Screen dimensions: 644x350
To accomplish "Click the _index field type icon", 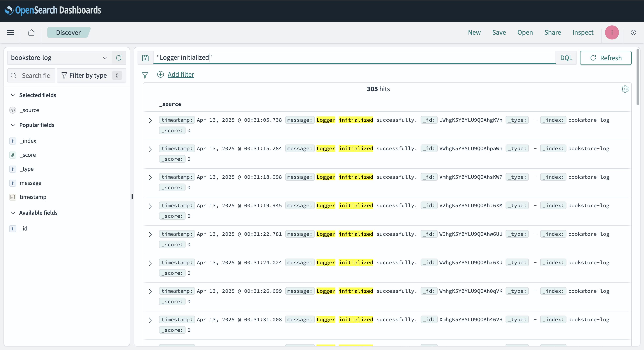I will (x=13, y=141).
